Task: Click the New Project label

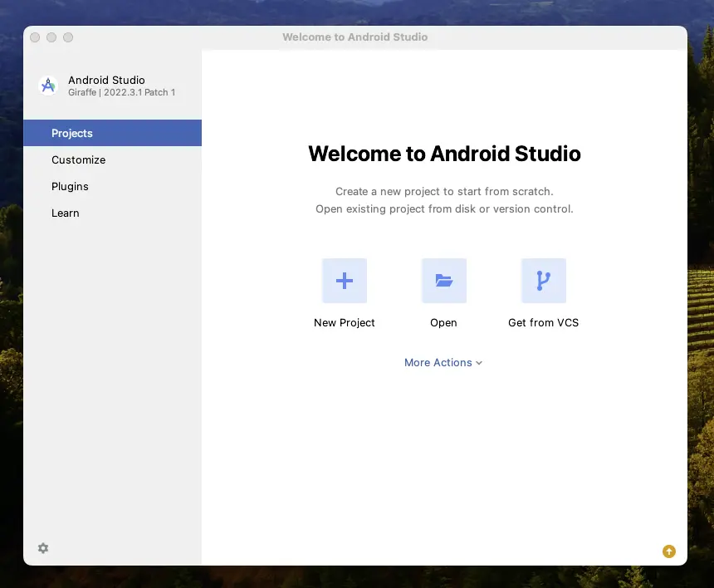Action: coord(345,323)
